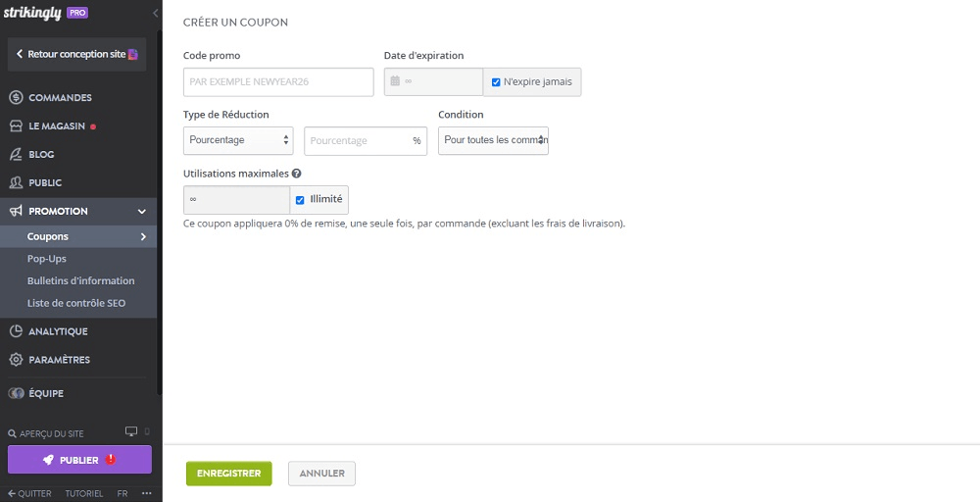Collapse the Promotion menu section
Viewport: 980px width, 502px height.
[141, 211]
